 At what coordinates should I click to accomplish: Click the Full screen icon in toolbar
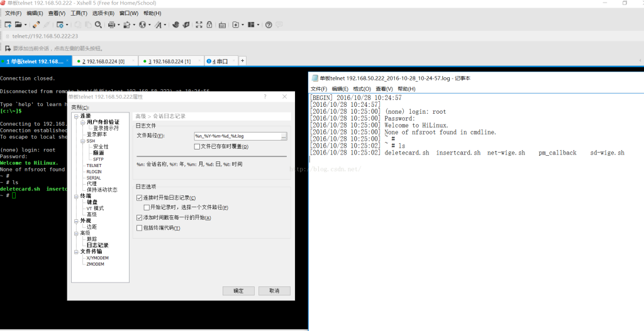[199, 24]
